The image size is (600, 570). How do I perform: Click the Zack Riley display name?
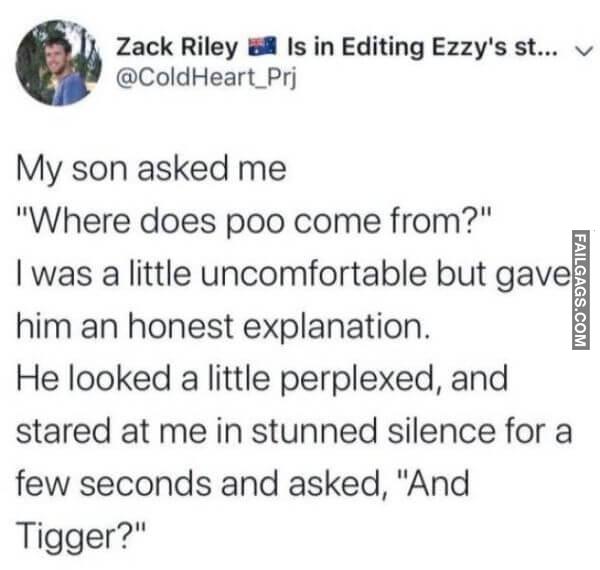click(178, 47)
